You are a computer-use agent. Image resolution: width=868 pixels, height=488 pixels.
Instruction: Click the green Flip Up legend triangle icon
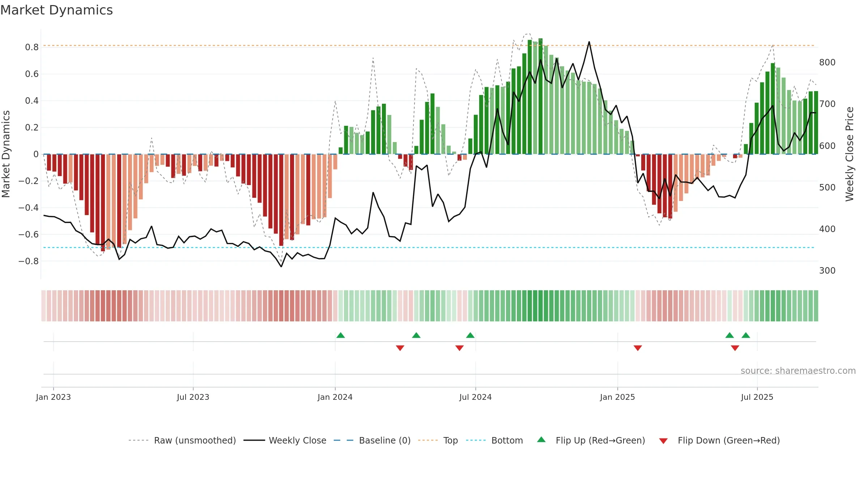click(541, 440)
